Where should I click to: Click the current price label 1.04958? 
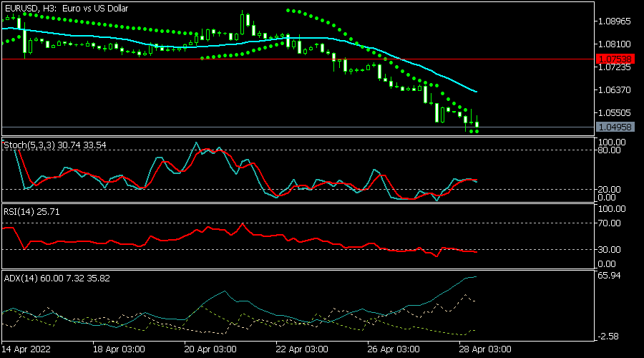click(x=615, y=127)
